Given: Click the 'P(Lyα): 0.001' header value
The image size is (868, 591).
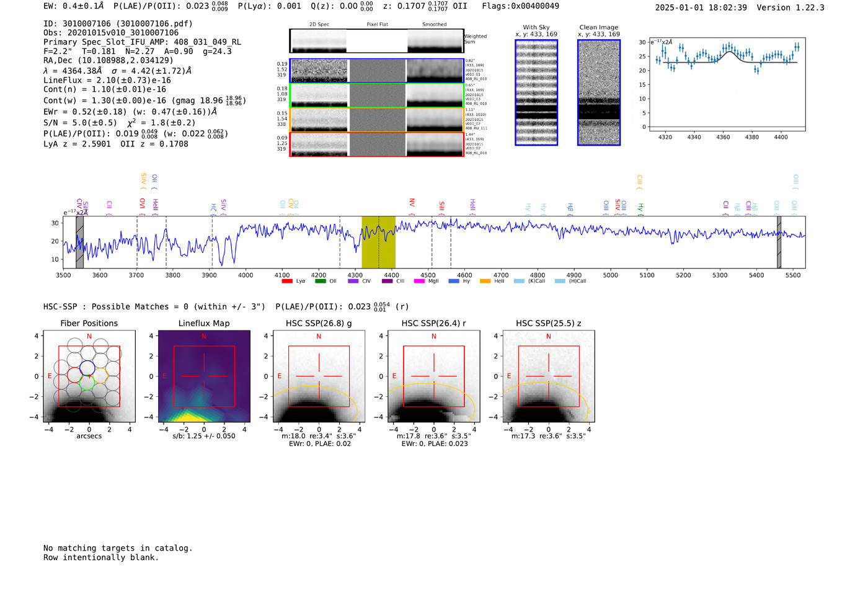Looking at the screenshot, I should pyautogui.click(x=270, y=6).
